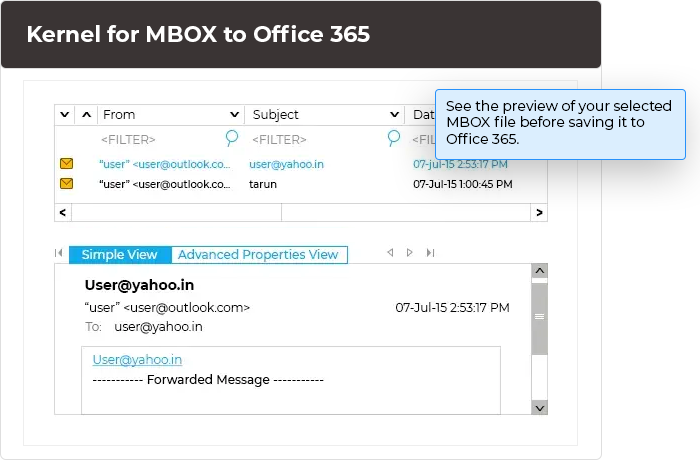Click the horizontal scrollbar thumb in list

coord(176,213)
